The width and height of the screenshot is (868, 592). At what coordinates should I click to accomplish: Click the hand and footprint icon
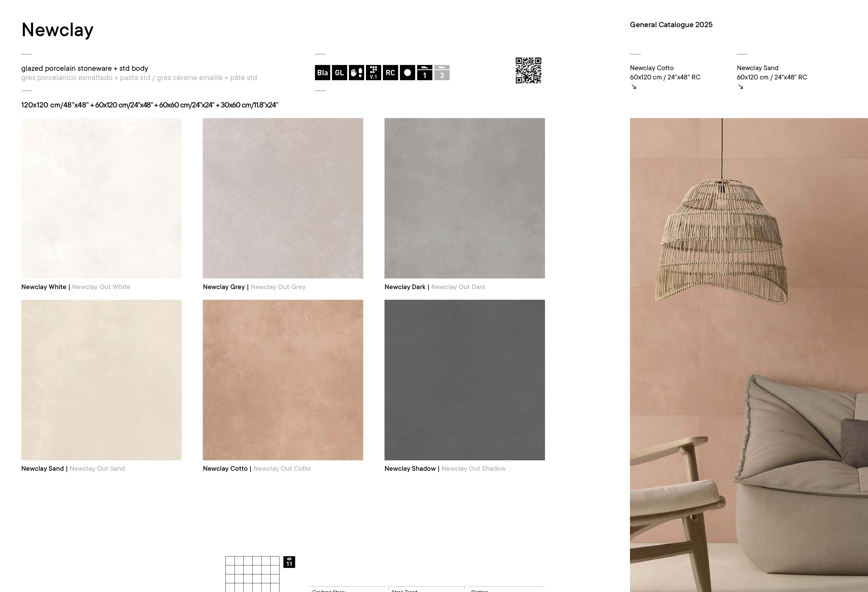click(356, 73)
